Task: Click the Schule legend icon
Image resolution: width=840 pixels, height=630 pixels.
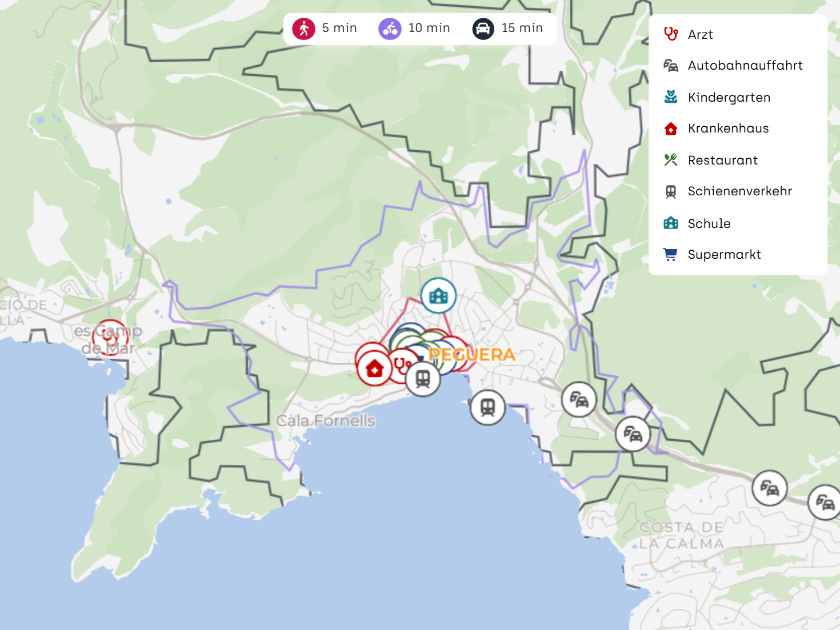Action: (x=671, y=223)
